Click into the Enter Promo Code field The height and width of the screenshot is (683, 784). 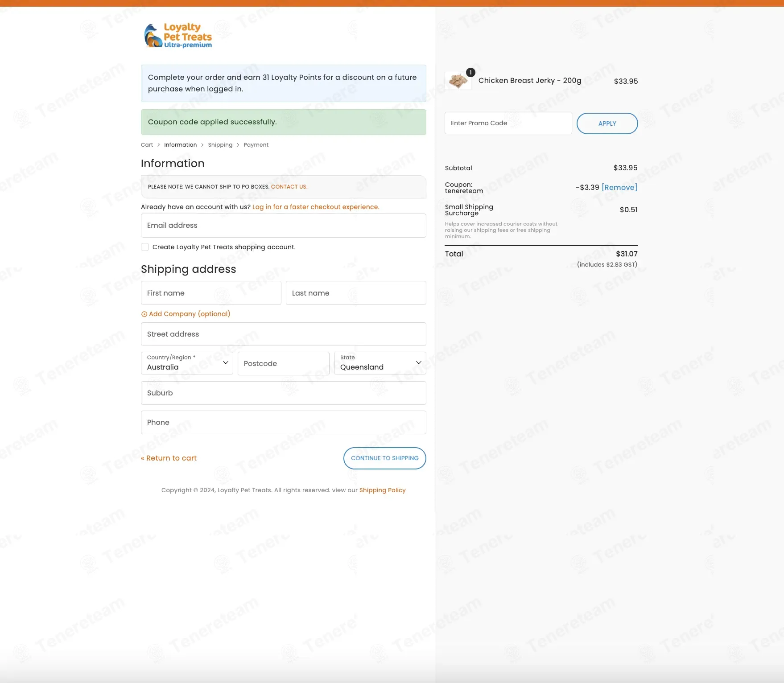pos(508,123)
